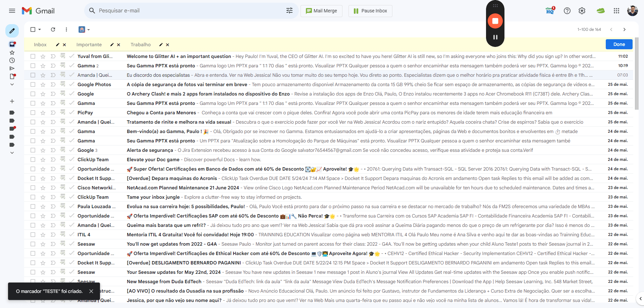Check the ITIL 4 email checkbox
This screenshot has width=644, height=308.
[x=33, y=235]
